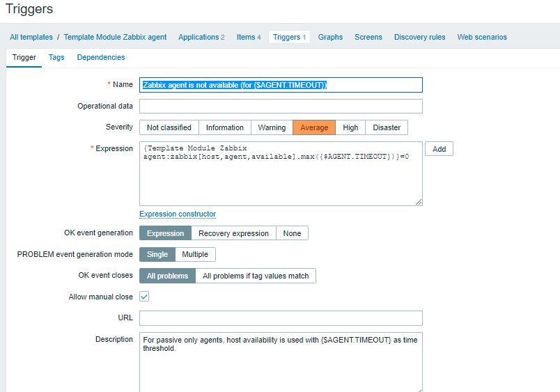Select the High severity option
Viewport: 560px width, 392px height.
pyautogui.click(x=350, y=127)
